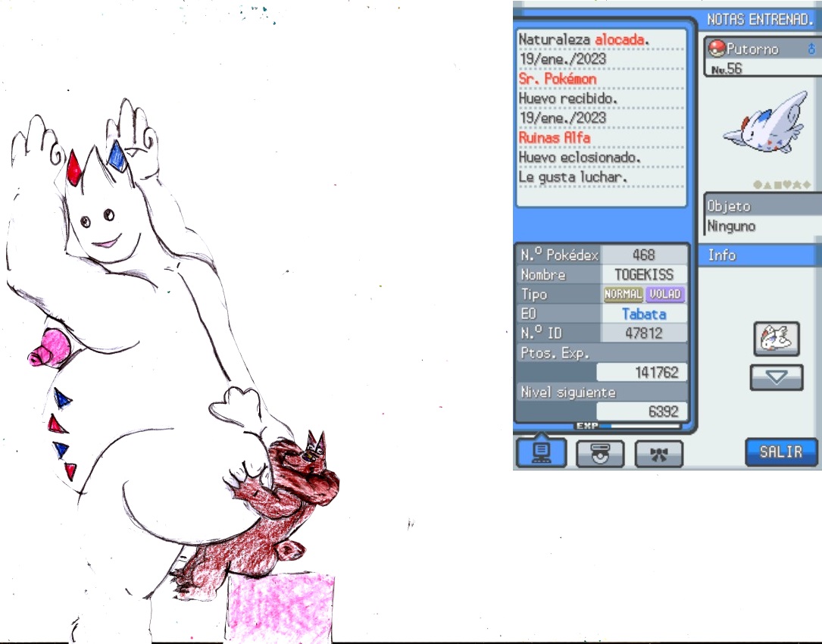Click the NORMAL type badge

[623, 294]
